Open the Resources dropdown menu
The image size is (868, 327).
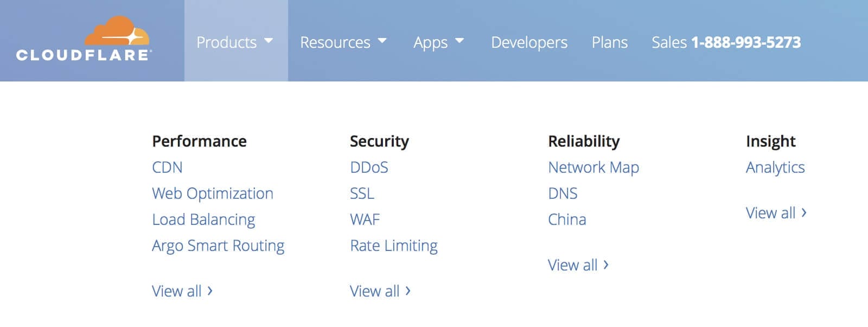(x=343, y=42)
